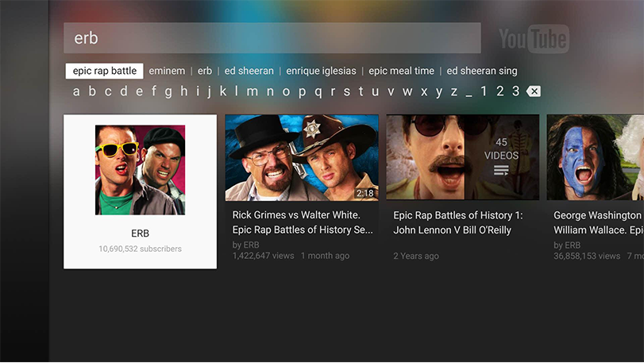This screenshot has width=644, height=363.
Task: Click the 1,422,647 views text
Action: (x=264, y=256)
